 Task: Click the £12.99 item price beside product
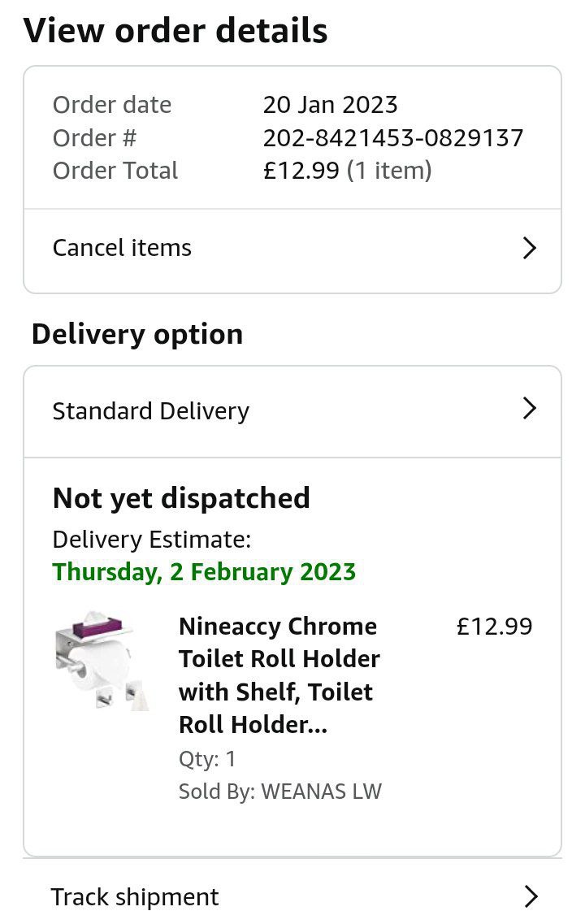pyautogui.click(x=494, y=627)
